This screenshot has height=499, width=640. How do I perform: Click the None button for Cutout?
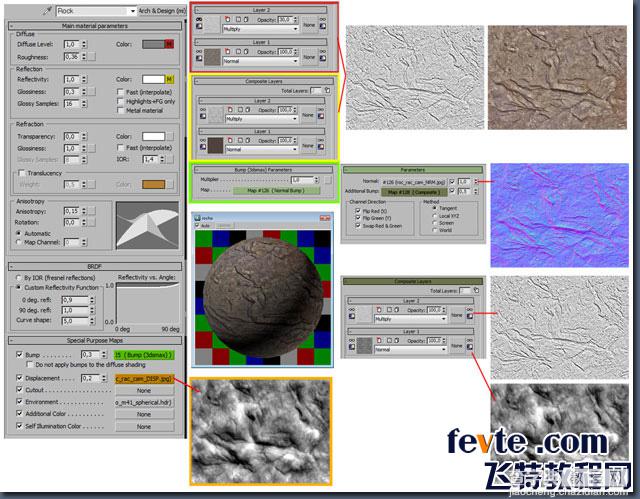point(144,390)
